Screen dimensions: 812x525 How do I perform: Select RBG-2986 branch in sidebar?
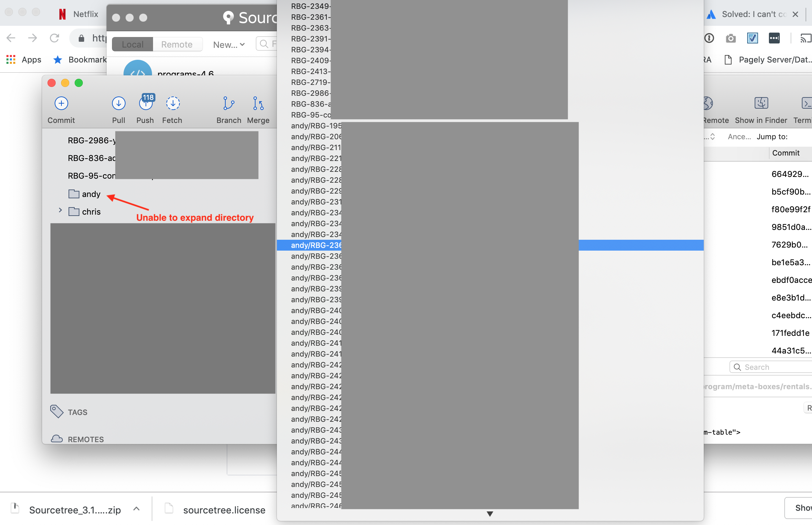92,141
